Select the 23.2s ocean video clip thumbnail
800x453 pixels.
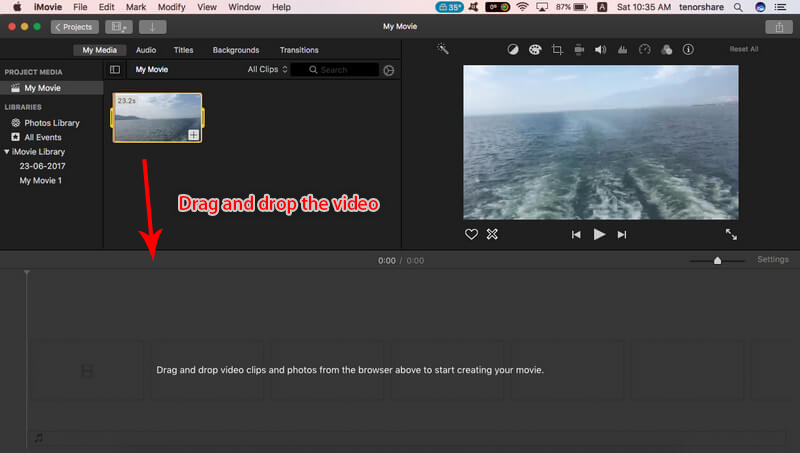click(x=157, y=117)
